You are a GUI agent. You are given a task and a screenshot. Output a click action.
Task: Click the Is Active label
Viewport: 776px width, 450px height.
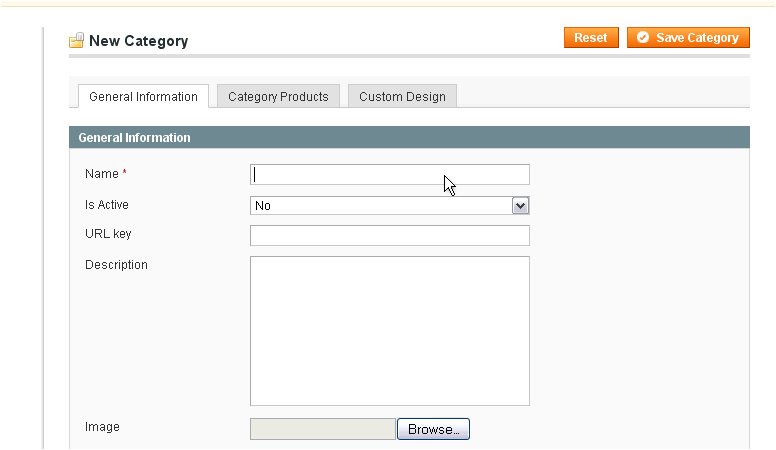[107, 204]
